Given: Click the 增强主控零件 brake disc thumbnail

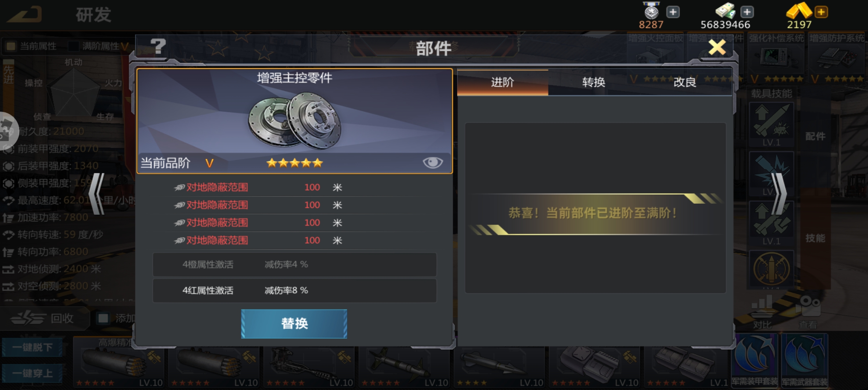Looking at the screenshot, I should pos(294,121).
